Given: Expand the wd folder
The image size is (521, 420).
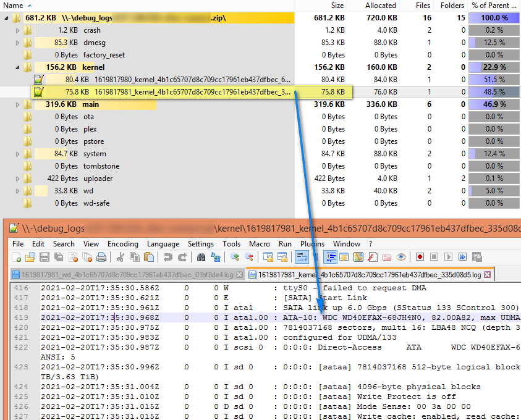Looking at the screenshot, I should [17, 191].
